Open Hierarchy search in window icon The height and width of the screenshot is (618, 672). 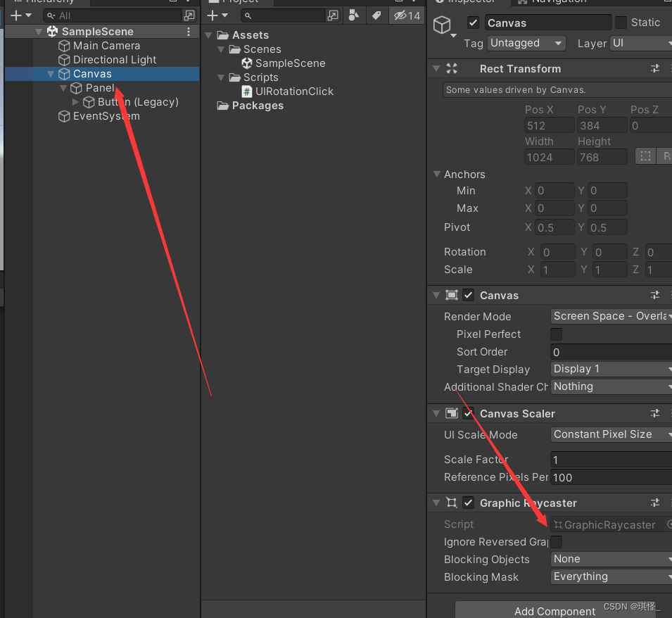(189, 16)
